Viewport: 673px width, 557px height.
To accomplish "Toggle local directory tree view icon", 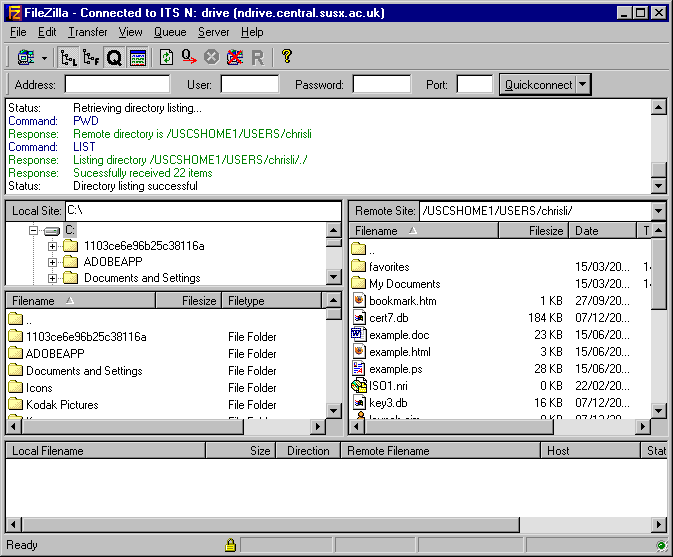I will [68, 57].
